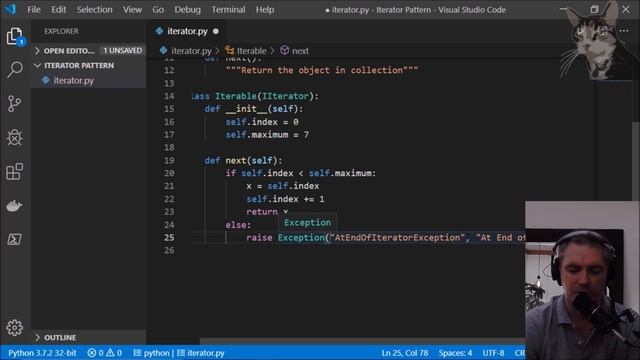640x360 pixels.
Task: Open the Debug menu
Action: tap(187, 9)
